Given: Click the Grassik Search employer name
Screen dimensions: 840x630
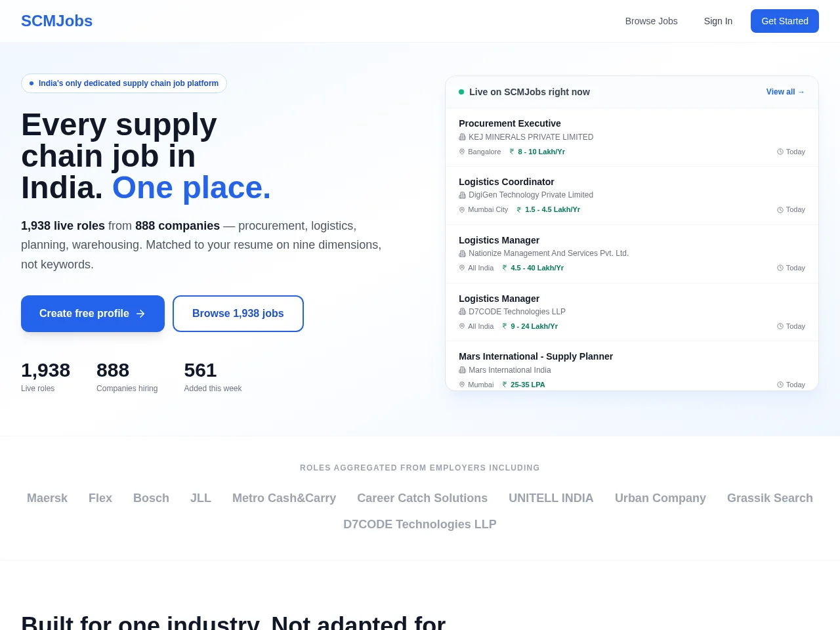Looking at the screenshot, I should (x=770, y=498).
